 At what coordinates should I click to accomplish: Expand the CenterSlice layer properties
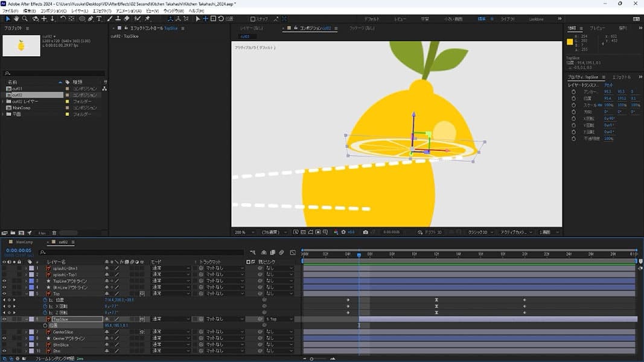click(x=26, y=332)
